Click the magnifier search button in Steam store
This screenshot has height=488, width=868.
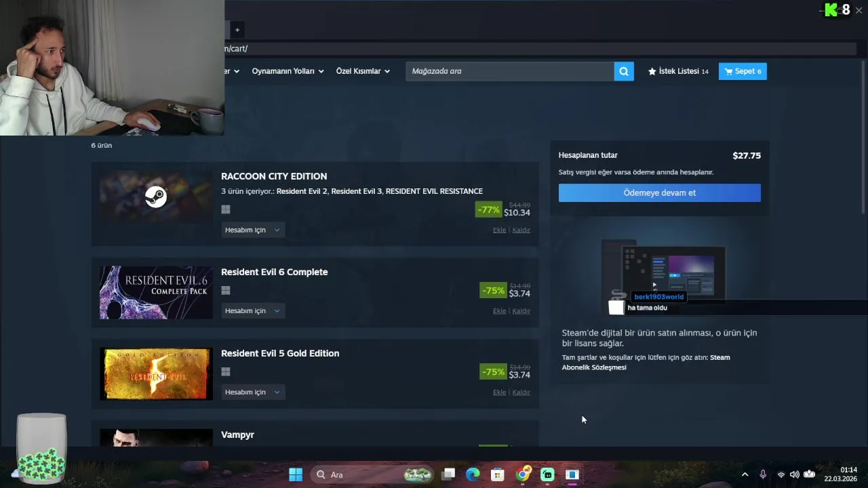click(x=624, y=71)
